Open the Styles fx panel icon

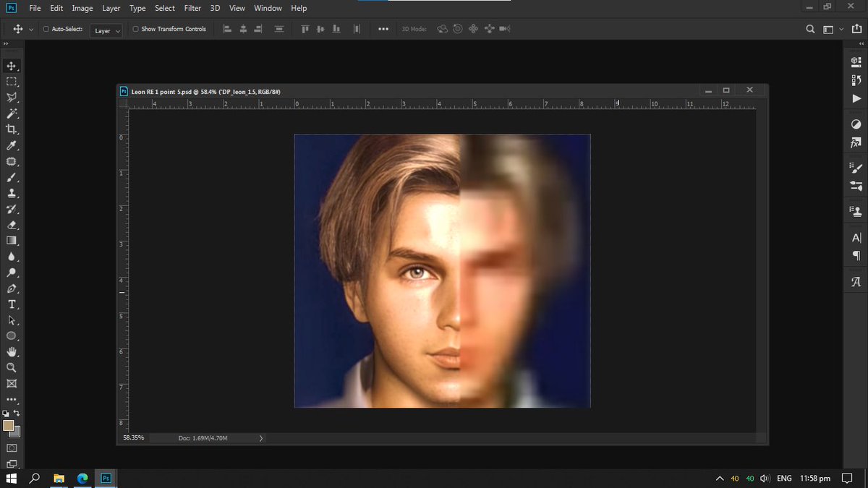click(856, 143)
